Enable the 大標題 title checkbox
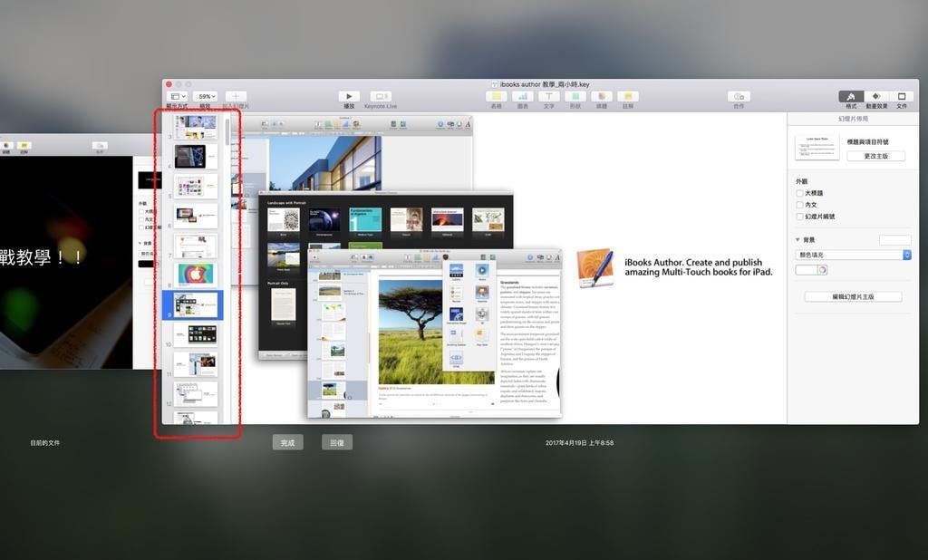The image size is (928, 560). point(799,193)
